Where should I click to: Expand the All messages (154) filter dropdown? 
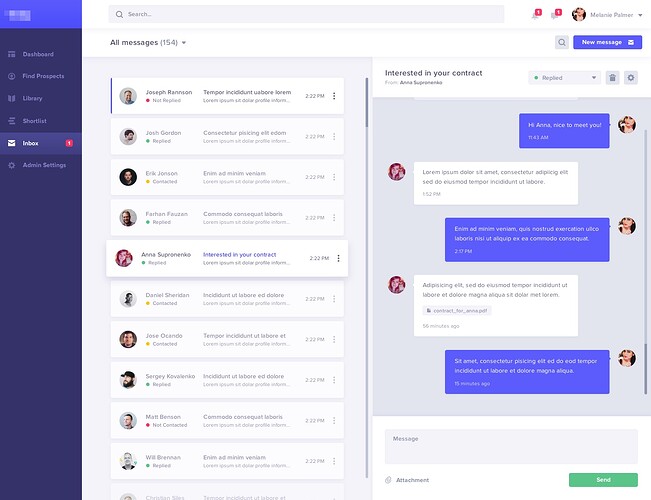148,42
